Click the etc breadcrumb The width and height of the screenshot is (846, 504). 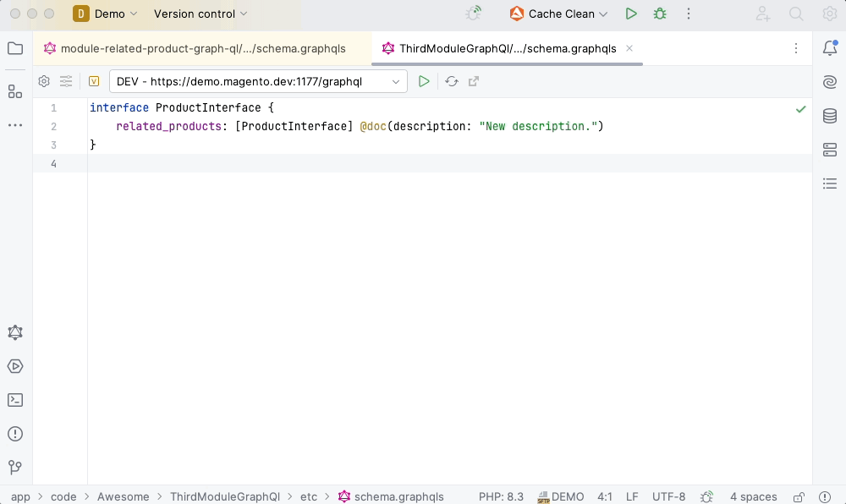(x=309, y=496)
